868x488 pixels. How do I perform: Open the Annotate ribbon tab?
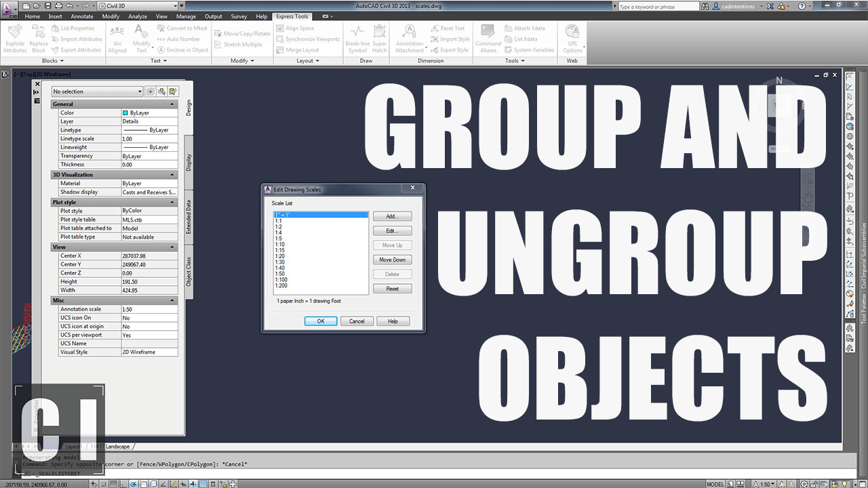tap(82, 16)
